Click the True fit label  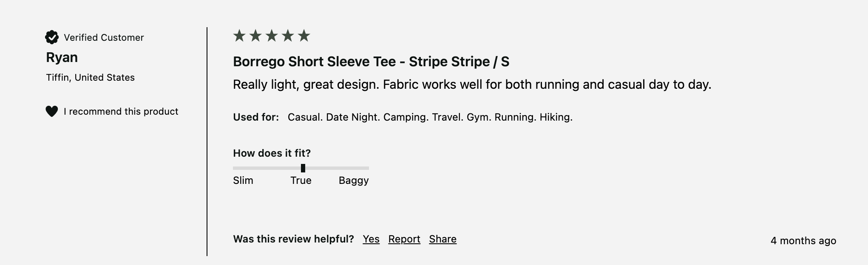tap(301, 180)
